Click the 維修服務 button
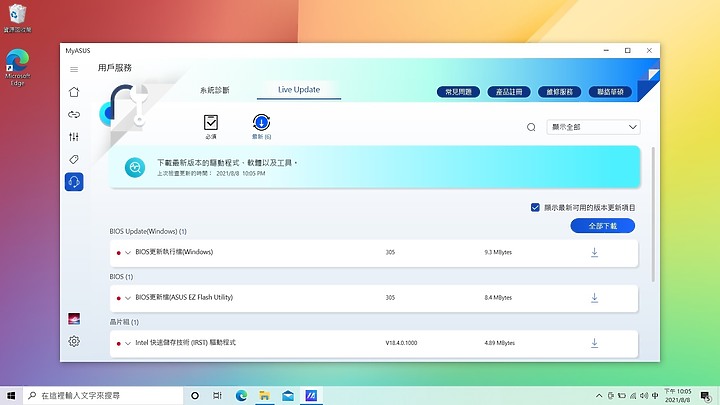This screenshot has width=720, height=405. click(559, 92)
